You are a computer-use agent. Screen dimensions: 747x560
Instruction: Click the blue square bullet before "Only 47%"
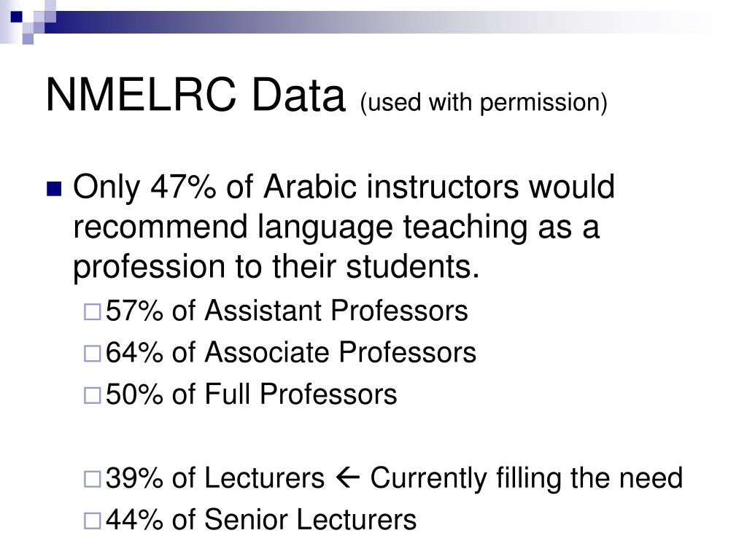(54, 189)
